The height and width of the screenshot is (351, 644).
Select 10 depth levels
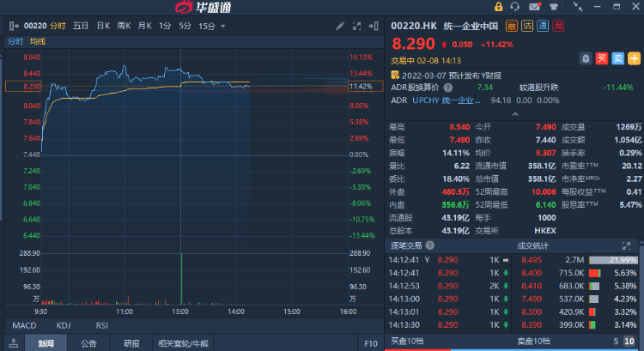(629, 342)
